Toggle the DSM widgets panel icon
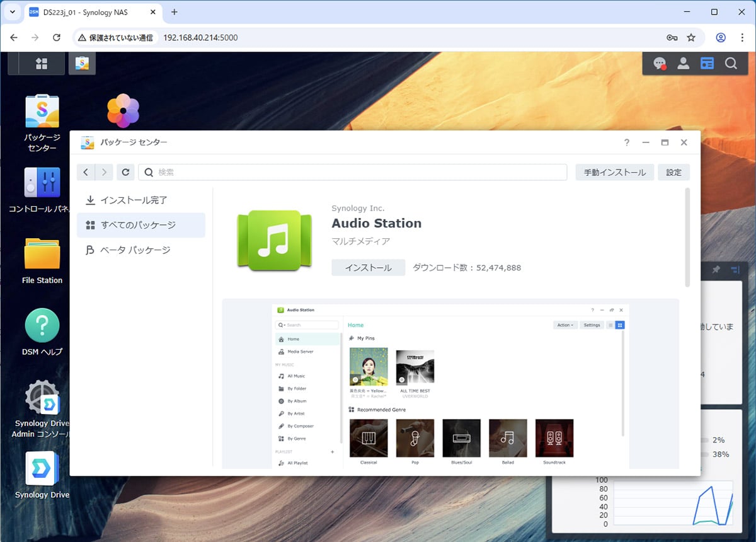Image resolution: width=756 pixels, height=542 pixels. point(707,63)
